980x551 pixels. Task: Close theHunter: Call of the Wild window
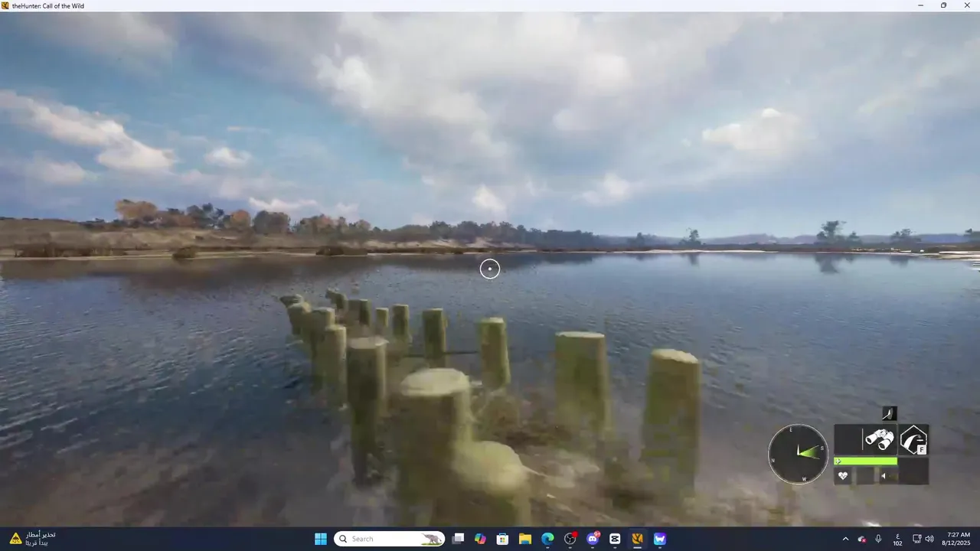click(x=967, y=5)
